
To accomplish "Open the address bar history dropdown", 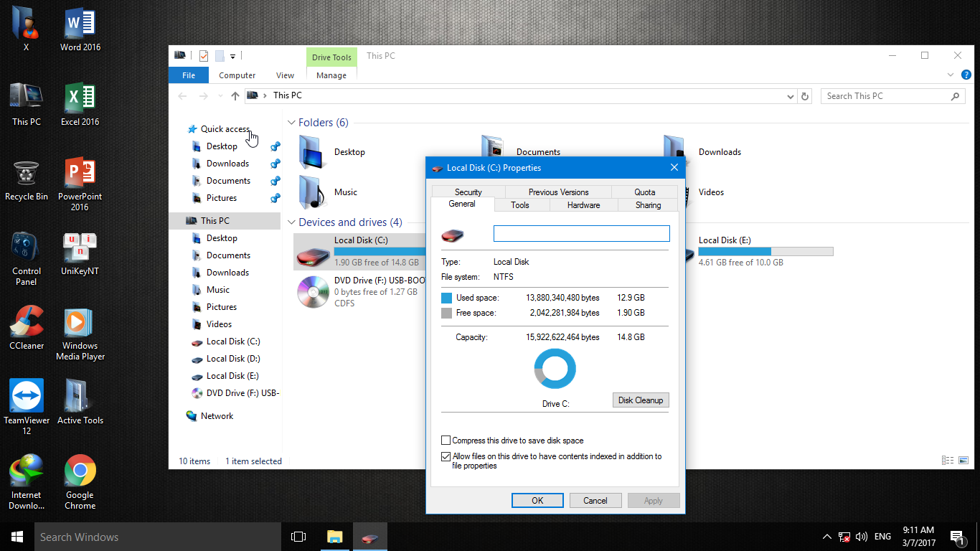I will [x=790, y=96].
